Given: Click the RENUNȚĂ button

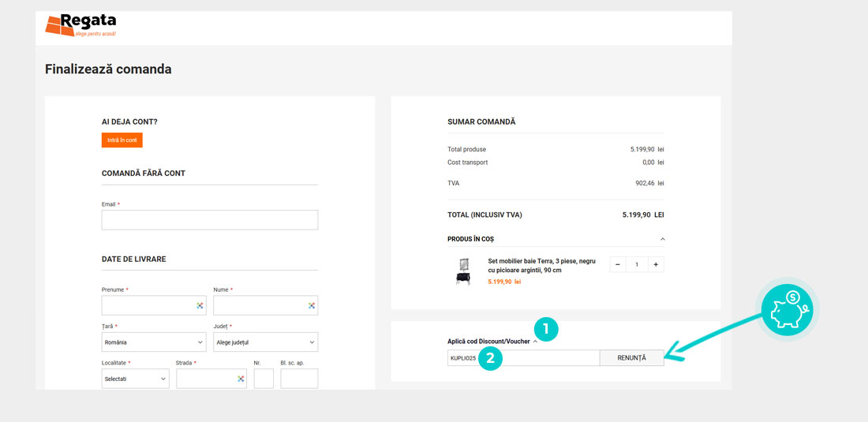Looking at the screenshot, I should tap(631, 358).
